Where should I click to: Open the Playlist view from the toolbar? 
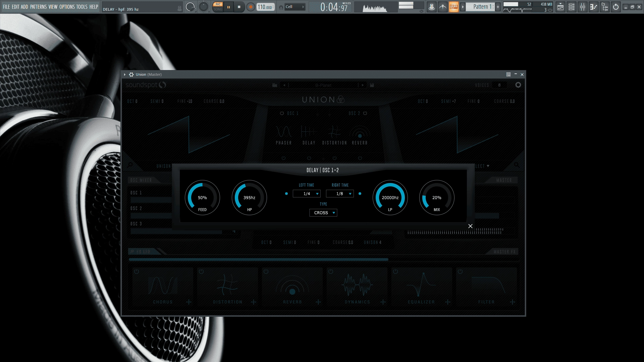click(560, 7)
